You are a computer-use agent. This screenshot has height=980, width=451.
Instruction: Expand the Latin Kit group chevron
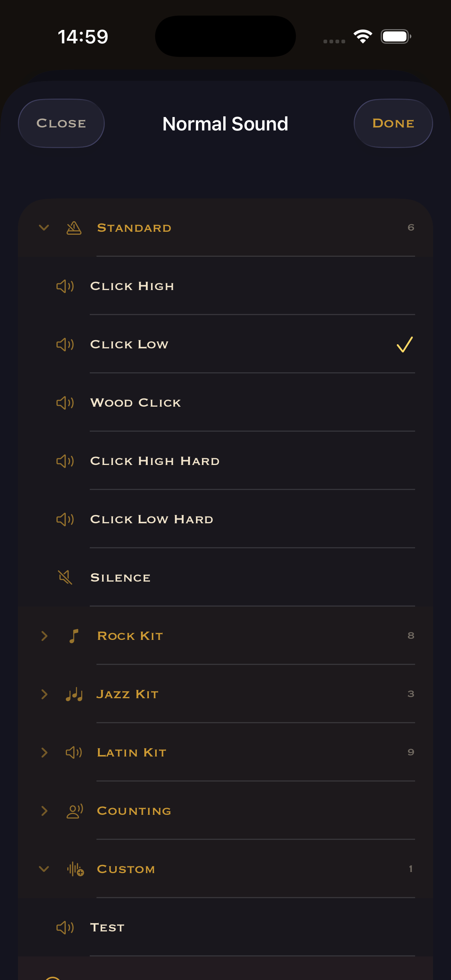pyautogui.click(x=44, y=752)
